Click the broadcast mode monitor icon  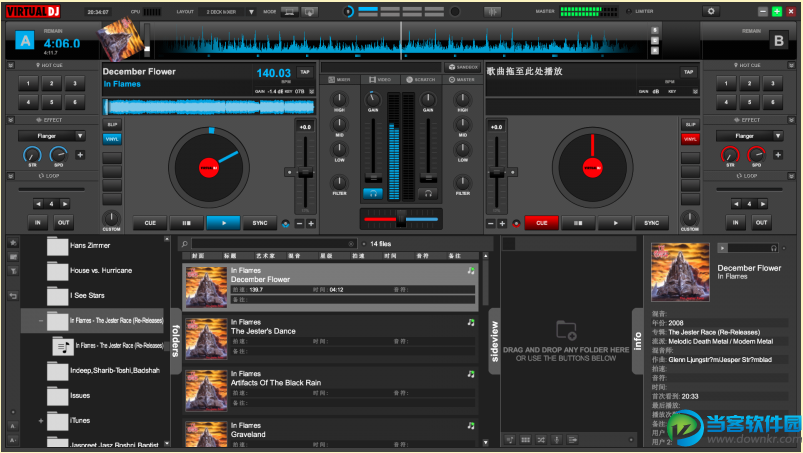[289, 12]
